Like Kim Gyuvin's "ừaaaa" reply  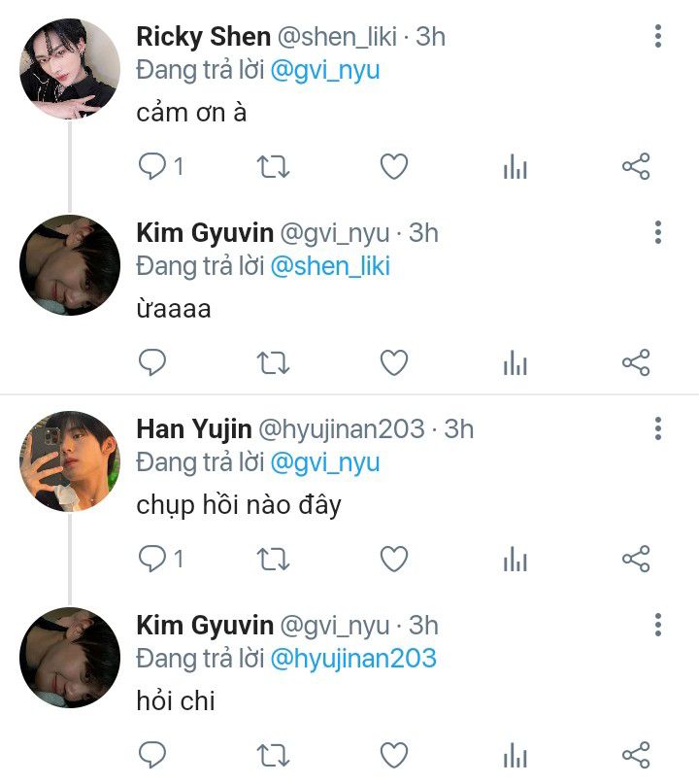point(393,363)
